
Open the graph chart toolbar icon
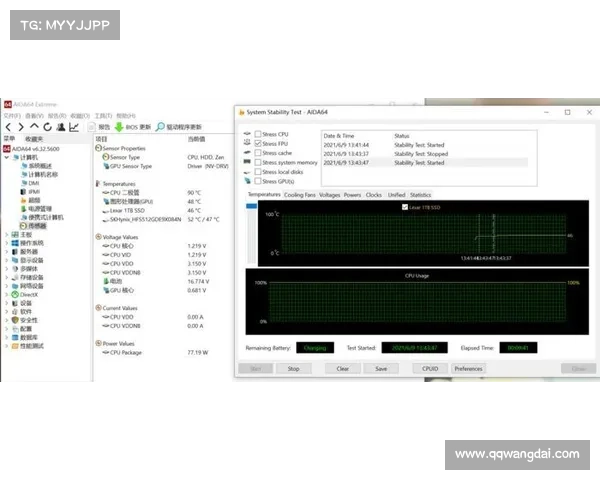point(73,127)
